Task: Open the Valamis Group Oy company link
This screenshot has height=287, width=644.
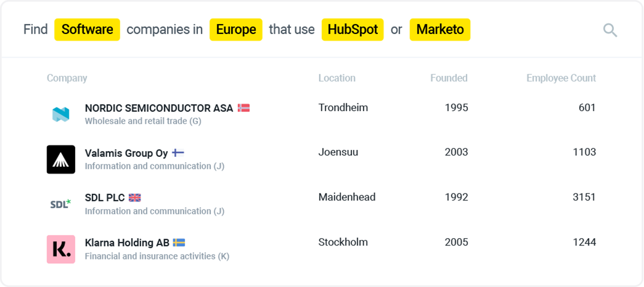Action: click(126, 153)
